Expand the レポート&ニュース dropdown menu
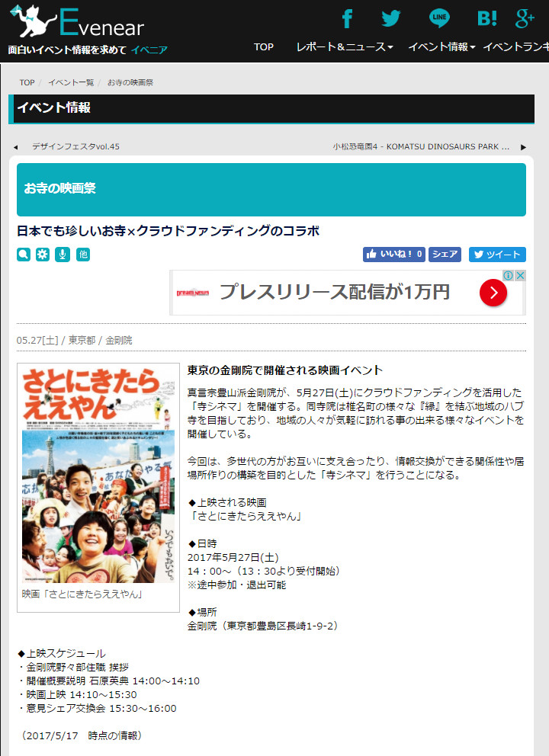The image size is (549, 756). (x=345, y=46)
